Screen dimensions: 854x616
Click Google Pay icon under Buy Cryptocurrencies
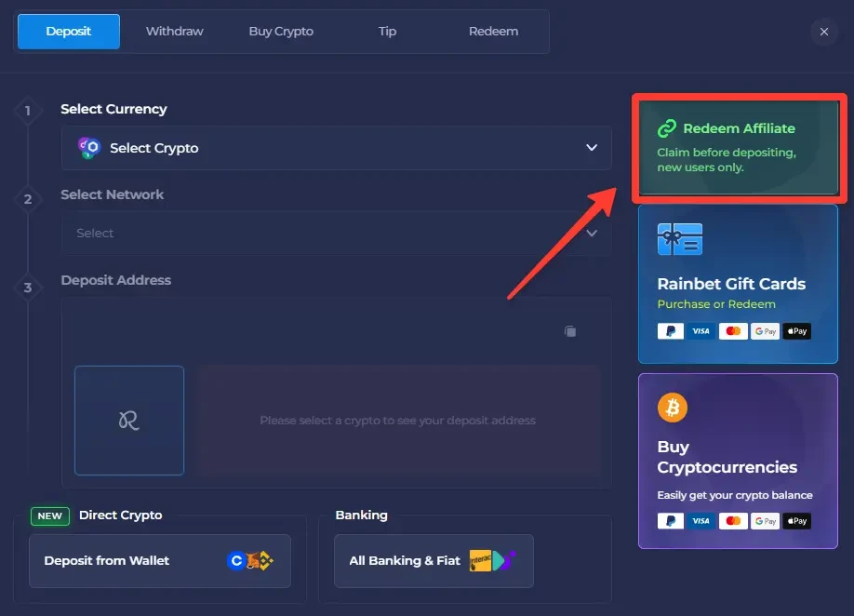(766, 521)
